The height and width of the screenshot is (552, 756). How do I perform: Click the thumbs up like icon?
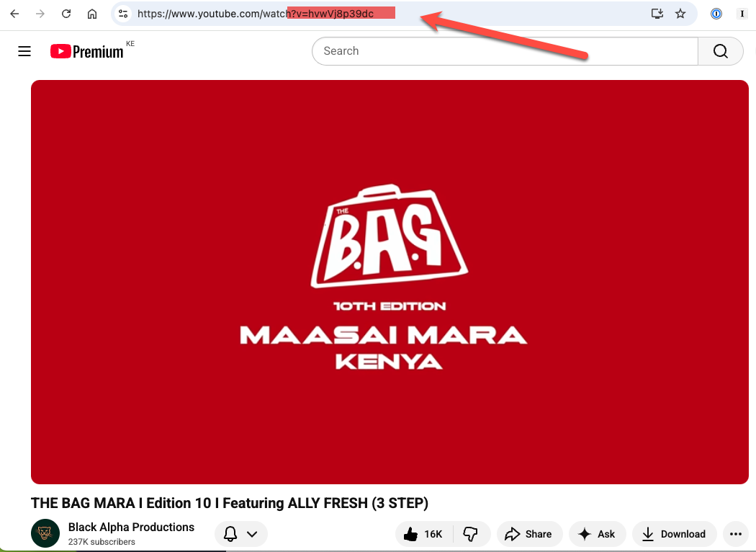(x=410, y=533)
